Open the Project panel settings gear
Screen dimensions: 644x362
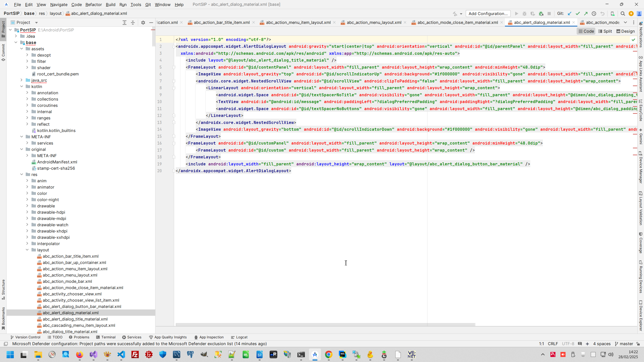143,23
